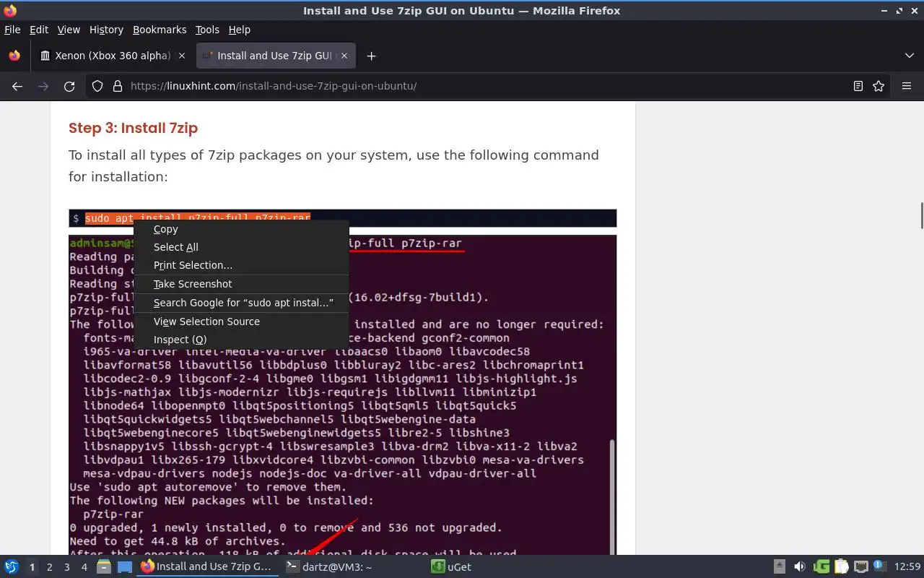The height and width of the screenshot is (578, 924).
Task: View site security padlock information
Action: tap(118, 86)
